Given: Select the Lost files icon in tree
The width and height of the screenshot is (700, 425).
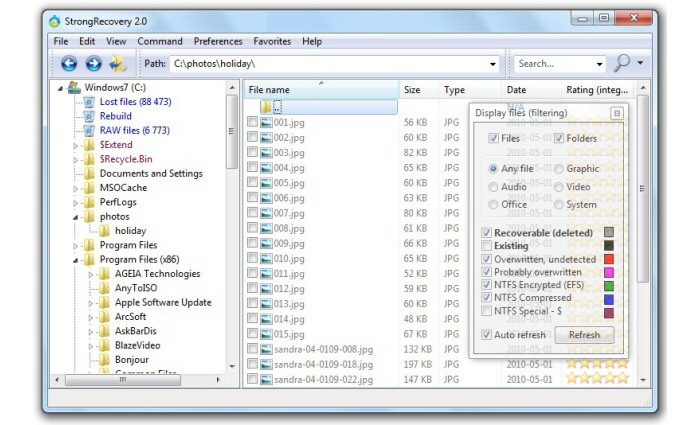Looking at the screenshot, I should point(88,102).
